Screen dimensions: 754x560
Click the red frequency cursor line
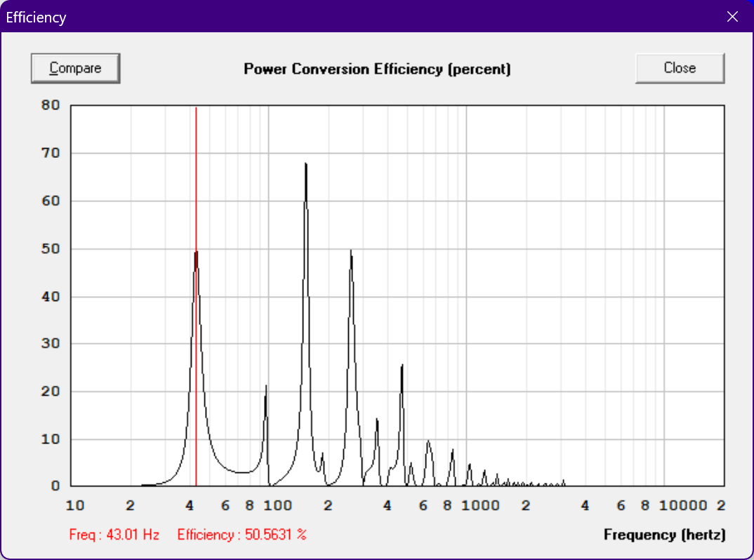(x=196, y=296)
